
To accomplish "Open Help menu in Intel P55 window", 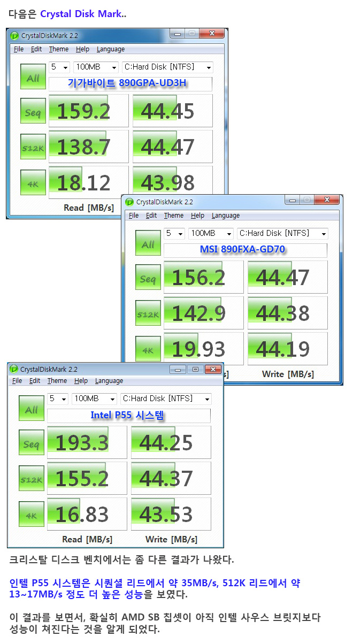I will click(x=81, y=381).
